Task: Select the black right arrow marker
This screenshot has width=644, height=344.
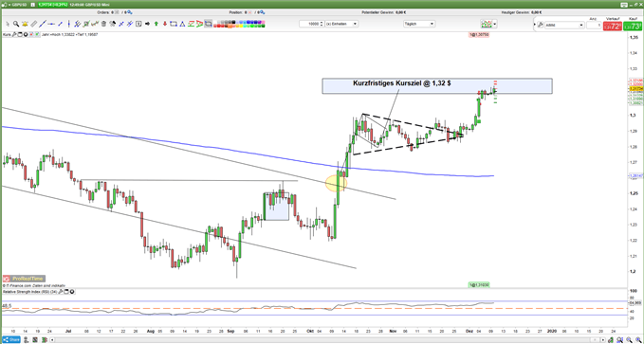Action: [147, 24]
